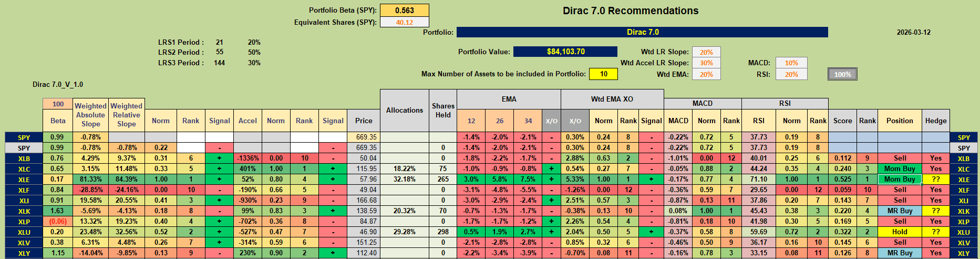Select XLE score 0.525 cell
The width and height of the screenshot is (980, 259).
click(842, 180)
